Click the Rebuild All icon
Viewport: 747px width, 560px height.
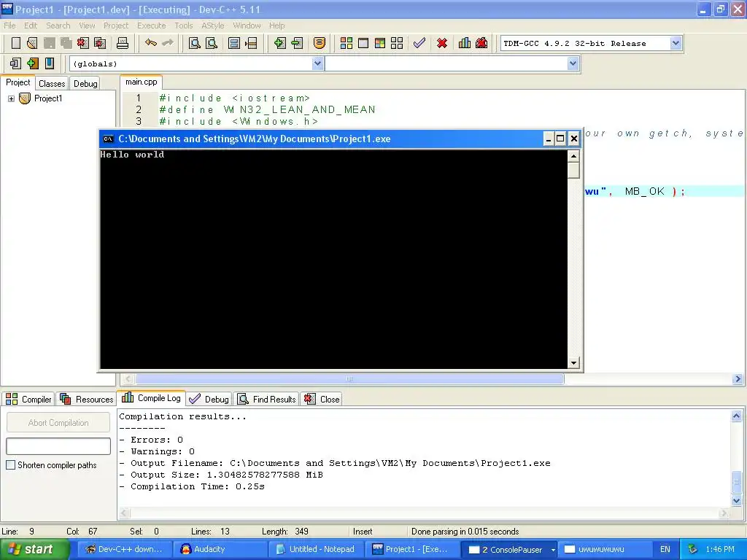click(x=397, y=43)
